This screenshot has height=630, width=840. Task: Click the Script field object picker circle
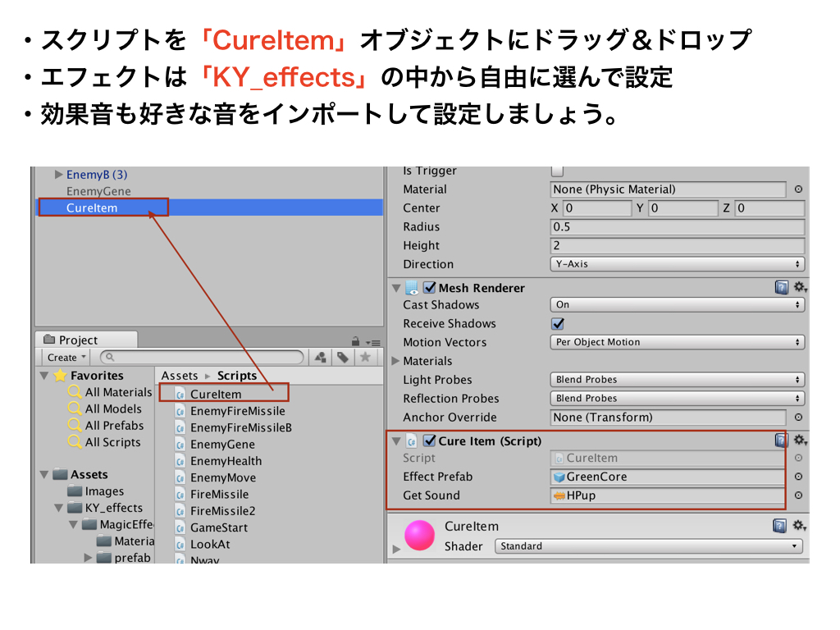[x=798, y=458]
